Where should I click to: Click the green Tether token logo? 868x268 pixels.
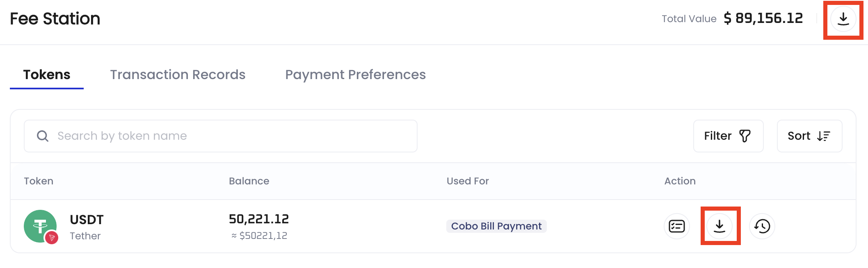39,225
